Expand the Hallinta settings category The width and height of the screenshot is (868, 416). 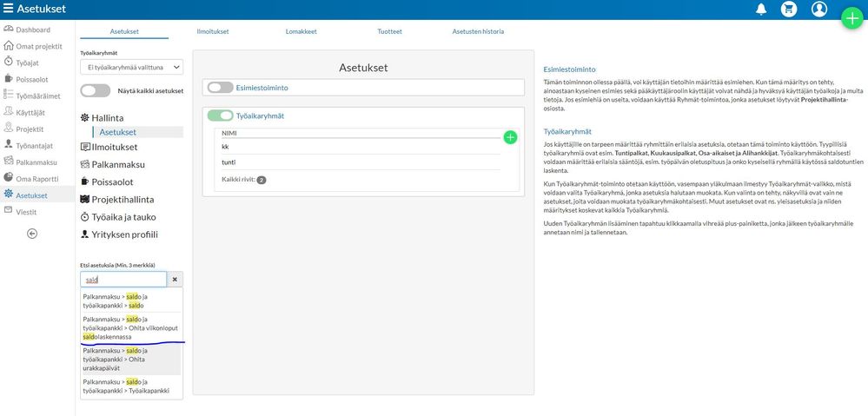(108, 118)
